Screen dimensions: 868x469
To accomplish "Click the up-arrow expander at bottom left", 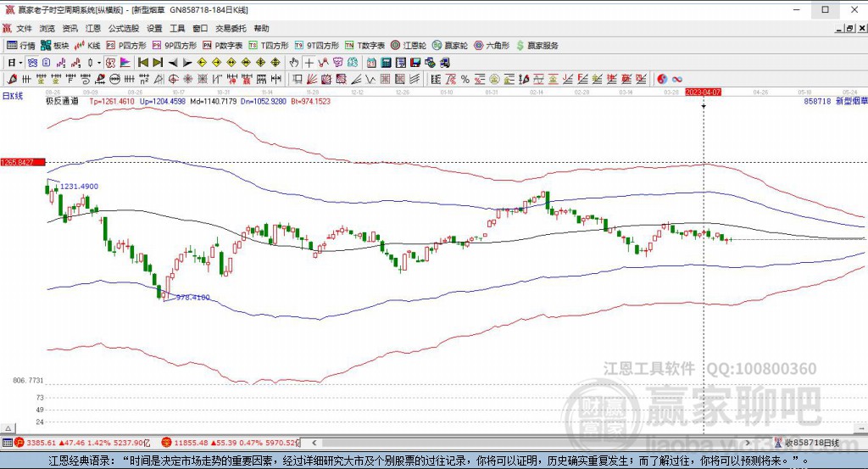I will (8, 428).
